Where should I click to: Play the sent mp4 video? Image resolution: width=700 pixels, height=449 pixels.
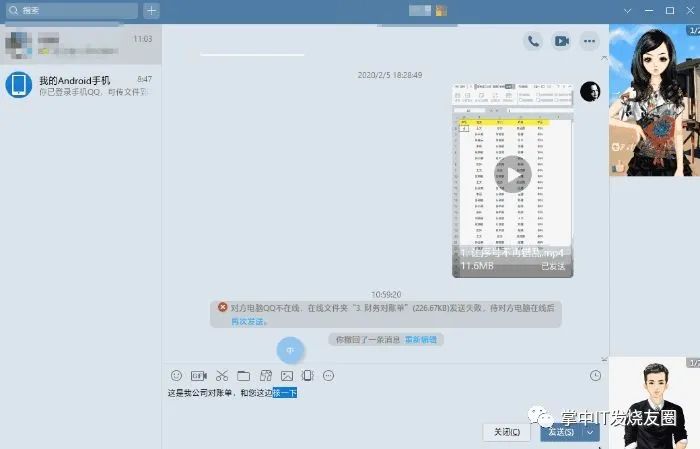(512, 175)
